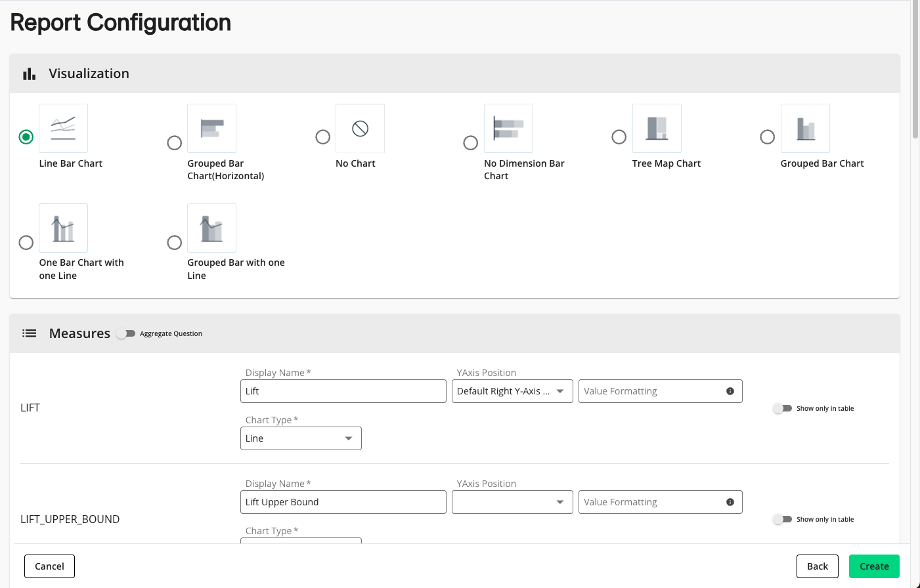Select the Tree Map Chart radio button

[619, 137]
